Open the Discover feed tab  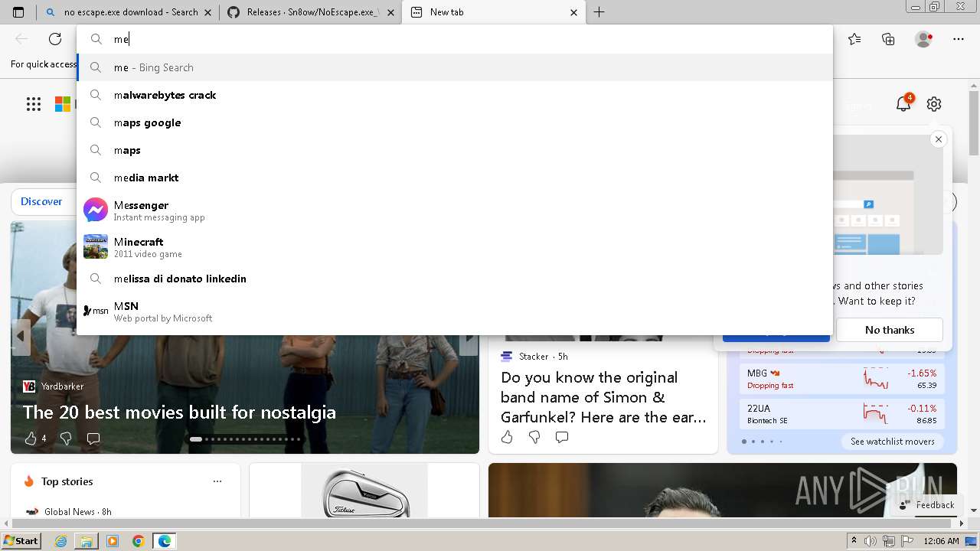tap(41, 201)
